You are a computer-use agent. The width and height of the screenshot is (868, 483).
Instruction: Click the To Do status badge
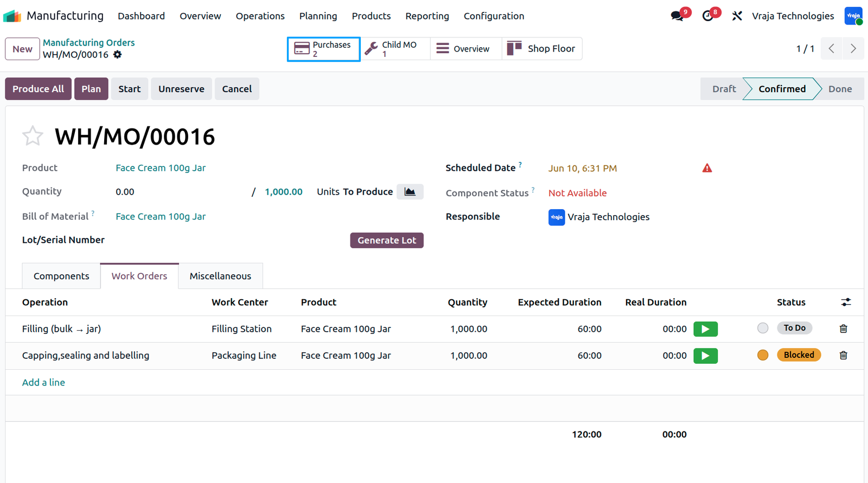pos(794,328)
